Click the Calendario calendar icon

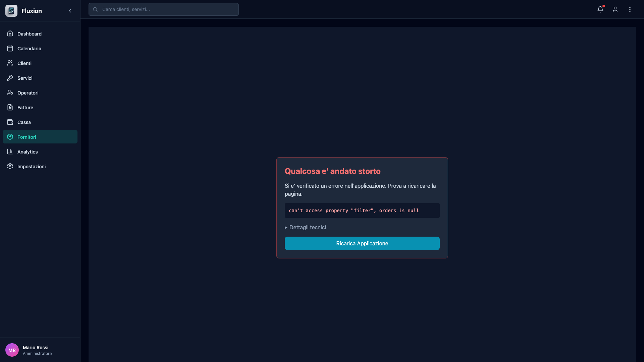click(x=10, y=49)
